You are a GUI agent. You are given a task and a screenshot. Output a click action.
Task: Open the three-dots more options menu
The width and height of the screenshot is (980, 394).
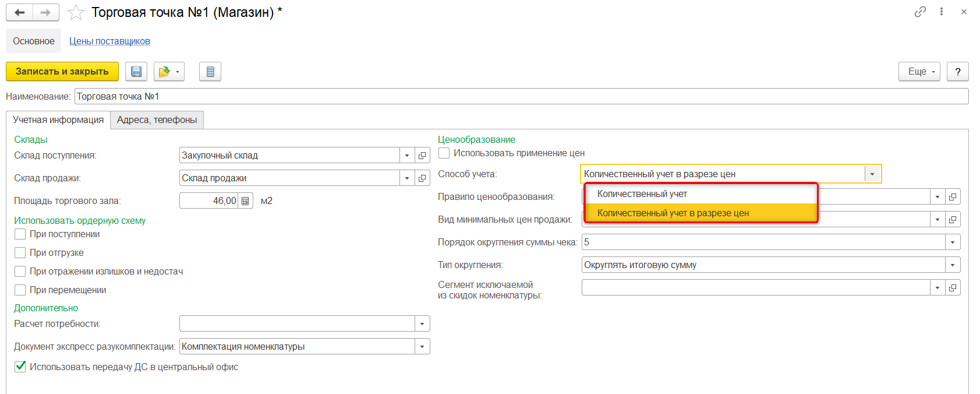942,12
